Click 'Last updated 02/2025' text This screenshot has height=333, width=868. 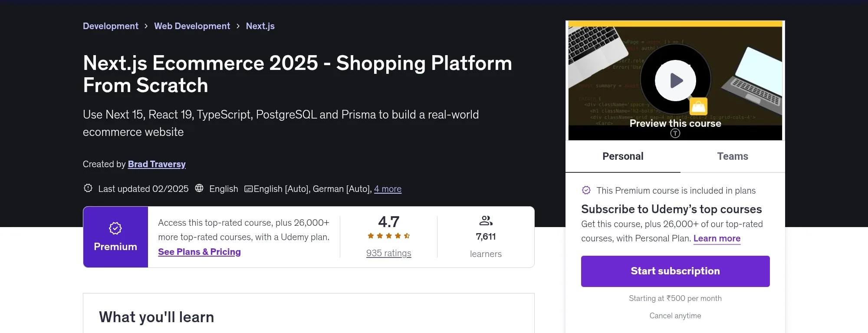(x=143, y=189)
